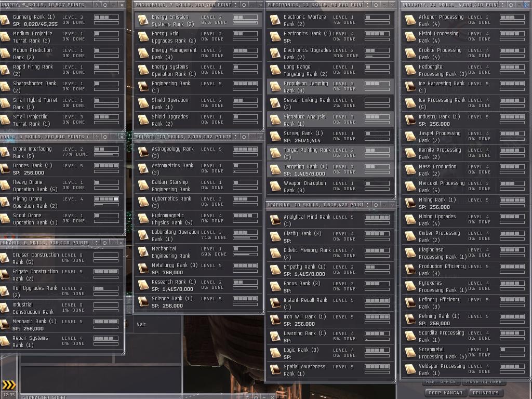This screenshot has width=532, height=399.
Task: Click the Character Sheet window title
Action: (x=44, y=396)
